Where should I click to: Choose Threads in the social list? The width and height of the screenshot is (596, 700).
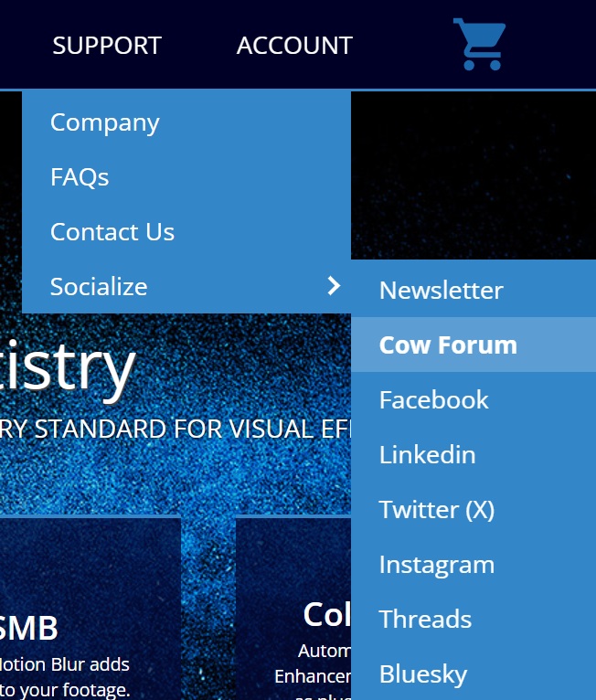point(426,620)
